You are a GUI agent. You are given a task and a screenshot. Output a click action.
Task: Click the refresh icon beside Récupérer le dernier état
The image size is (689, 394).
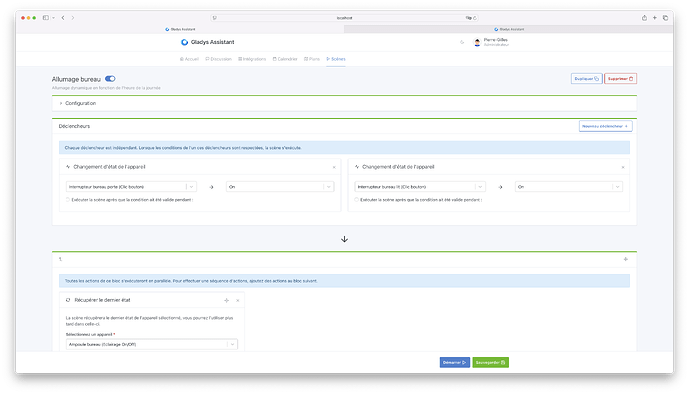[68, 300]
